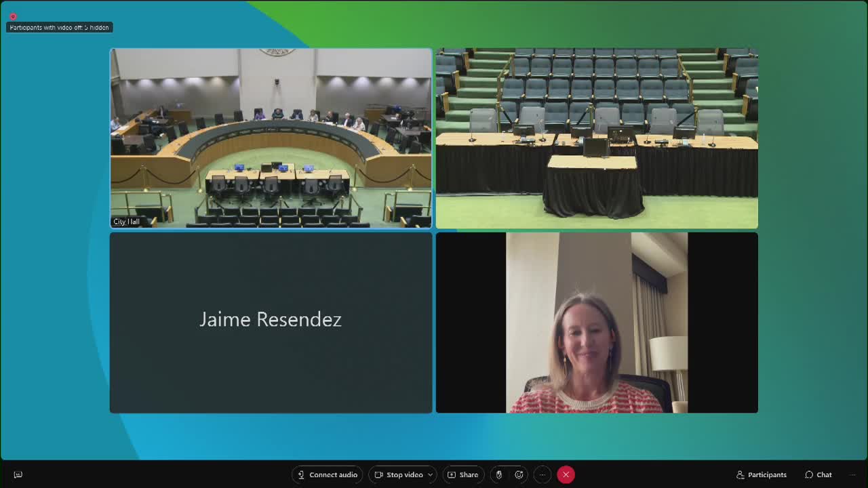Click the captions icon in bottom-left corner
Viewport: 868px width, 488px height.
coord(18,474)
